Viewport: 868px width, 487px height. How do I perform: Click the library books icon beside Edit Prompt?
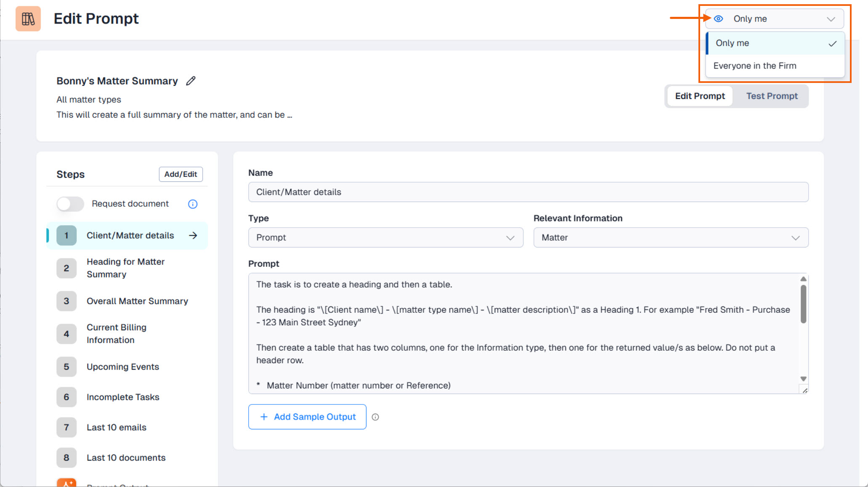(x=28, y=19)
